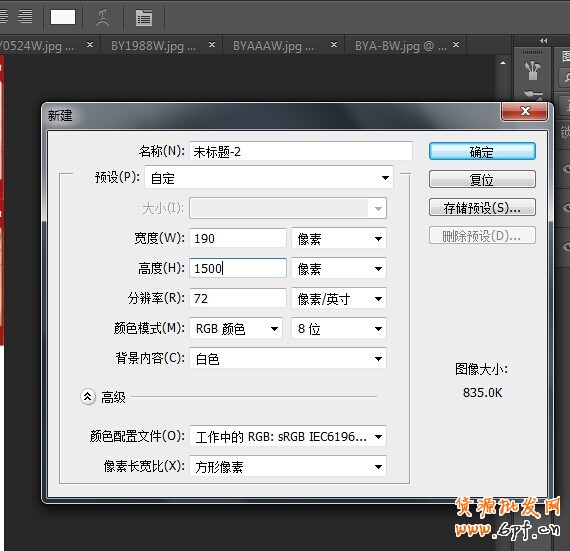570x551 pixels.
Task: Click the 复位 reset button
Action: pos(482,180)
